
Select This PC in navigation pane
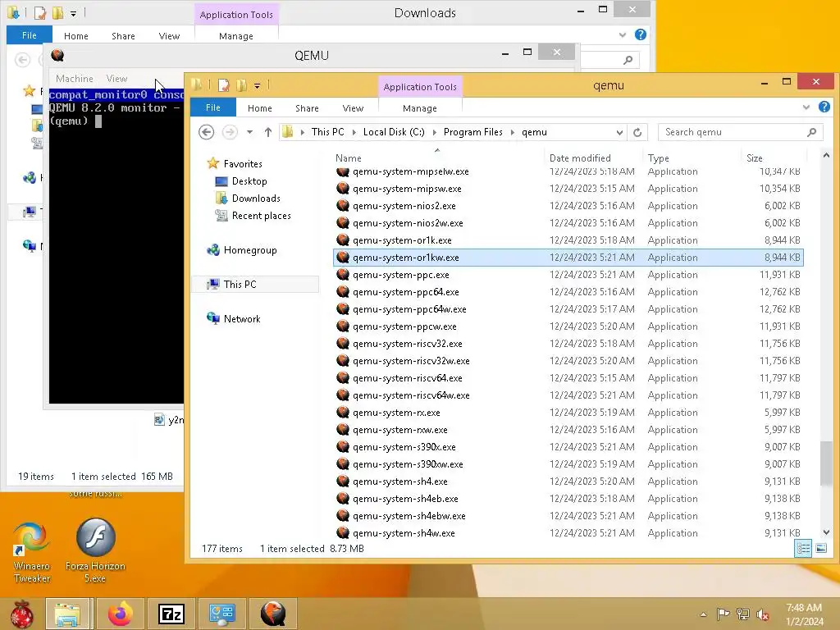[x=240, y=284]
